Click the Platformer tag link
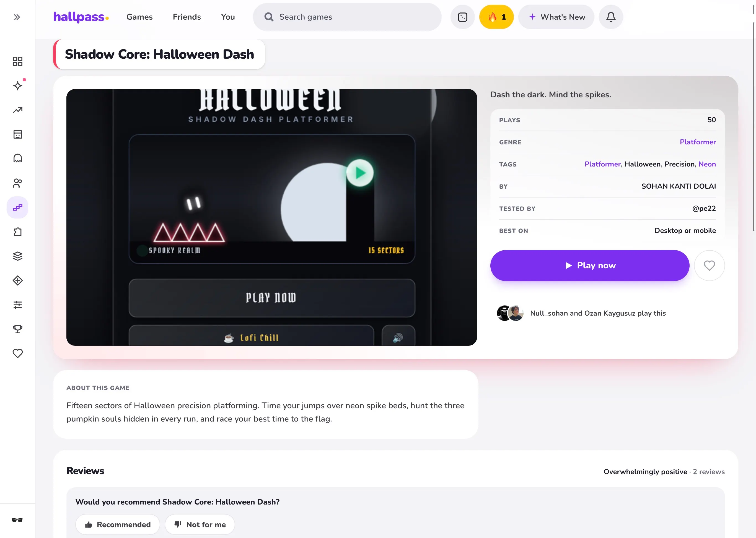Image resolution: width=756 pixels, height=538 pixels. click(602, 164)
